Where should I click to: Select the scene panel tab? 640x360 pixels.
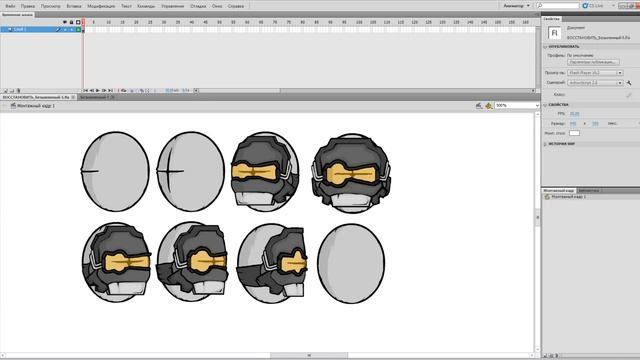click(558, 191)
